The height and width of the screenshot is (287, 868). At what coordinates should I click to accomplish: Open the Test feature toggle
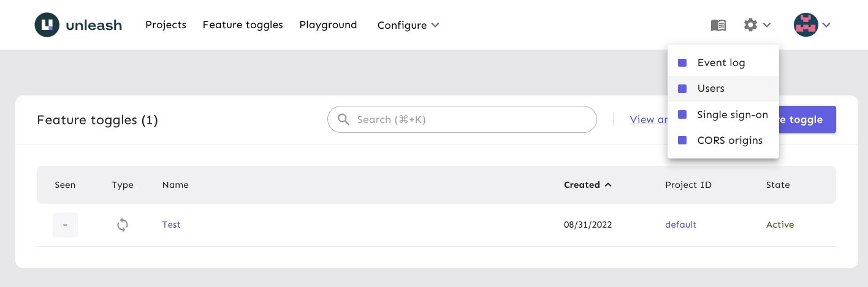(x=171, y=225)
